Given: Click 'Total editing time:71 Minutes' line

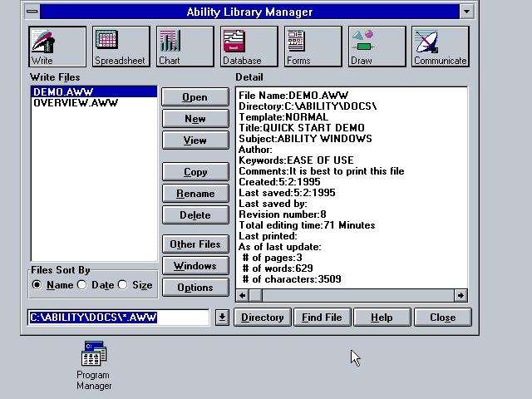Looking at the screenshot, I should click(x=307, y=225).
